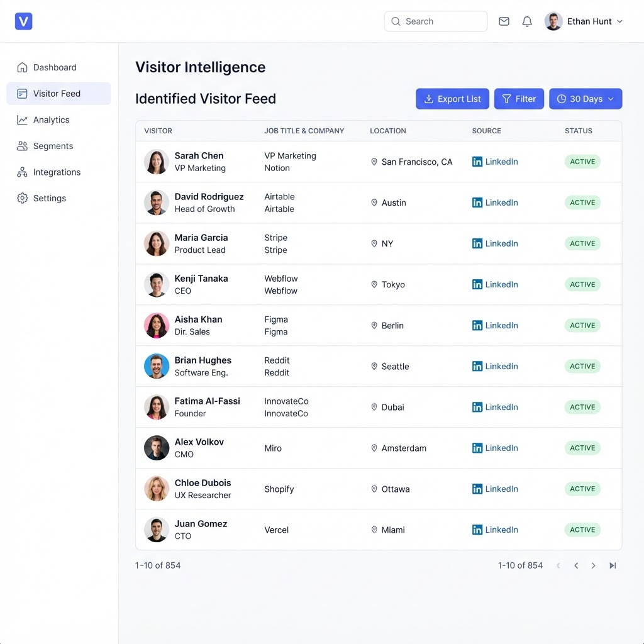Go to the next page of visitors
The height and width of the screenshot is (644, 644).
(593, 565)
